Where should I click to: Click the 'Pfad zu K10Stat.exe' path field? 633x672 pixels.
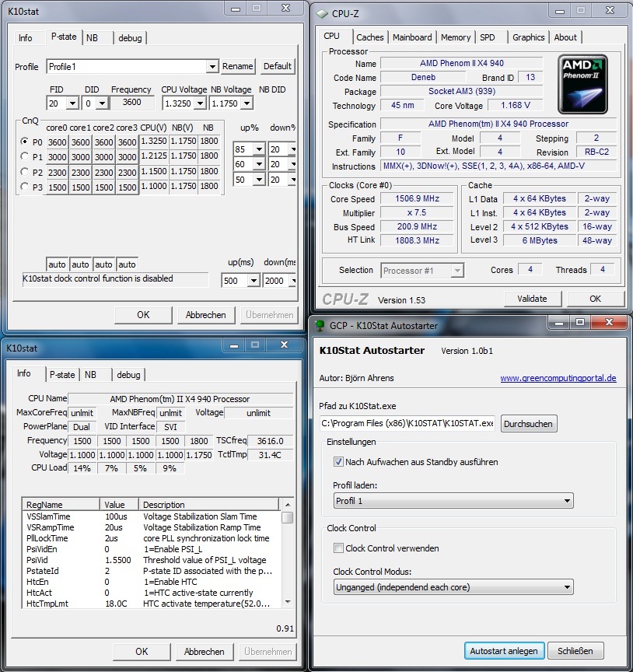[407, 423]
